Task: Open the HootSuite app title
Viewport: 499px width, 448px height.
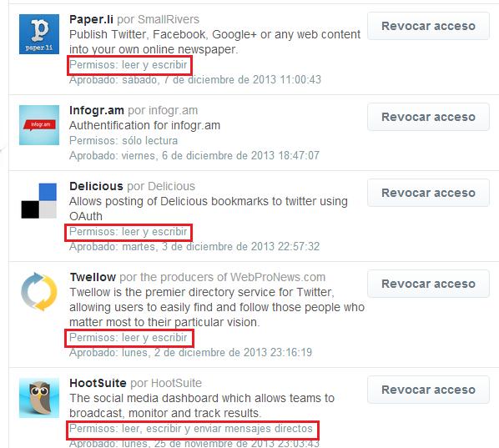Action: 98,383
